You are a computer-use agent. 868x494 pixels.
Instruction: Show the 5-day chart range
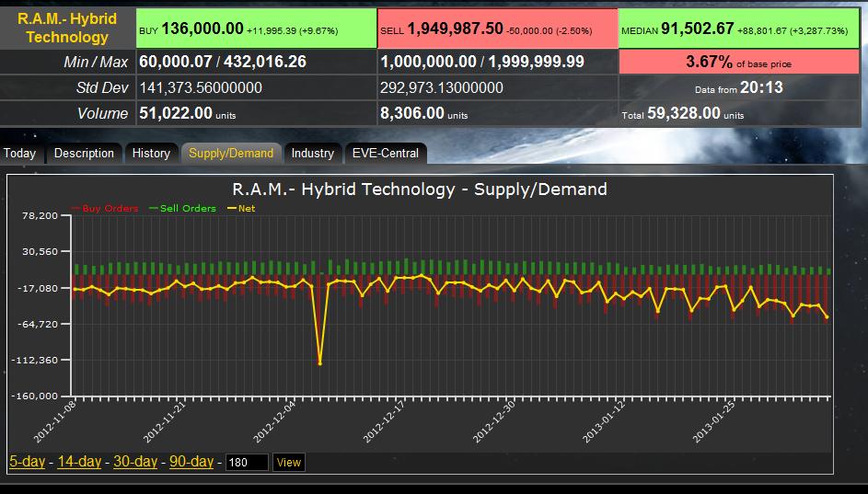[x=27, y=462]
